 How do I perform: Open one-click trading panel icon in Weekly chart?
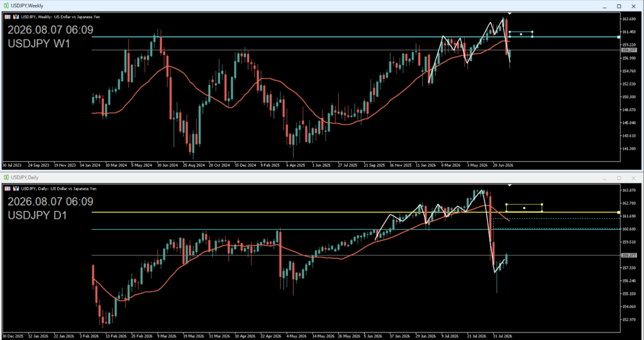[8, 17]
